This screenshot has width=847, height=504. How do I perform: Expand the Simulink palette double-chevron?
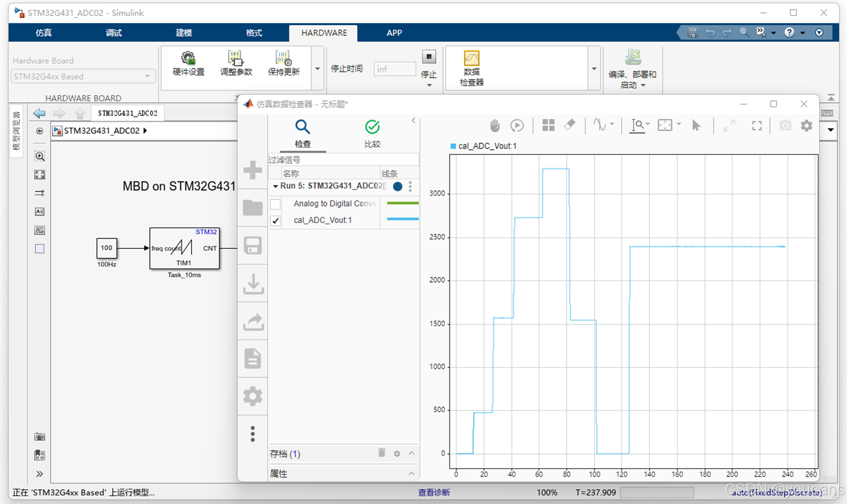(x=40, y=474)
